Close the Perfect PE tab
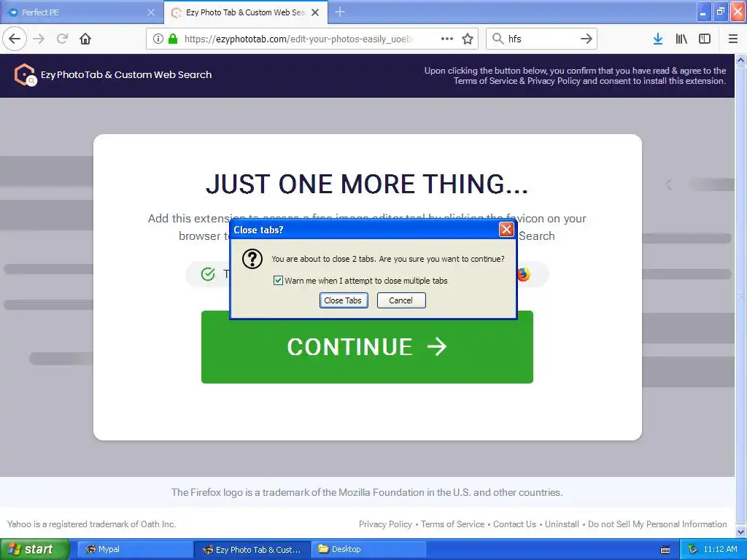The height and width of the screenshot is (560, 747). click(x=151, y=12)
